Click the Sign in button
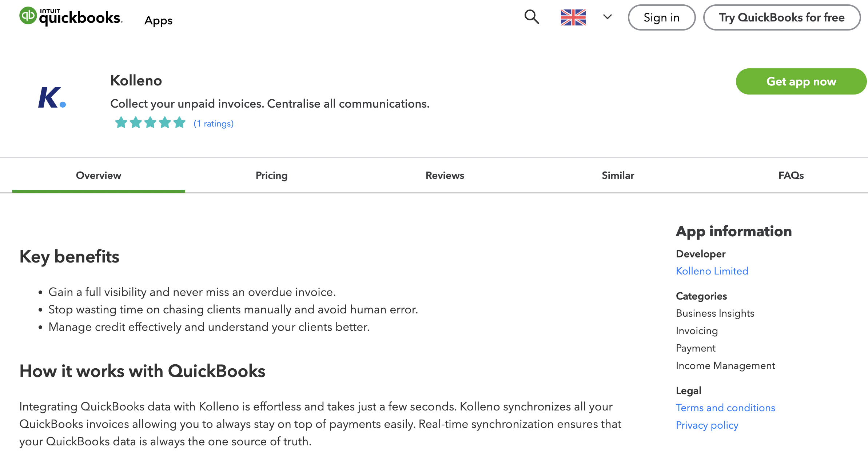This screenshot has width=868, height=453. click(661, 17)
